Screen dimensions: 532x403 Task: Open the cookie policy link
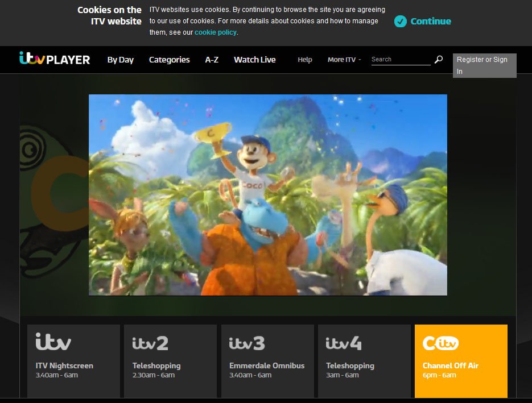pyautogui.click(x=216, y=32)
